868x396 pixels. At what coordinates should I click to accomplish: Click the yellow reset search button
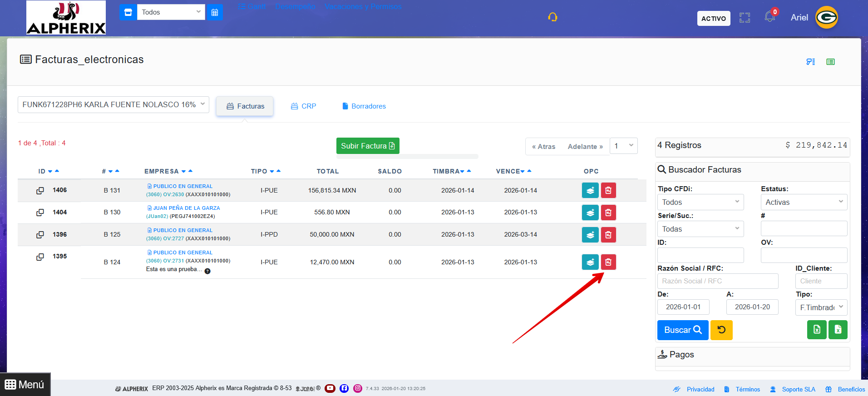tap(721, 330)
